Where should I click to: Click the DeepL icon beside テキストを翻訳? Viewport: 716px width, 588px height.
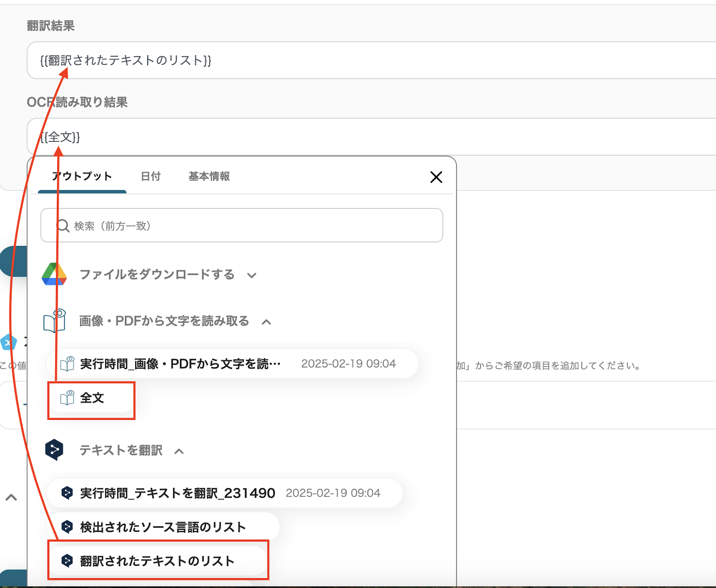tap(54, 450)
